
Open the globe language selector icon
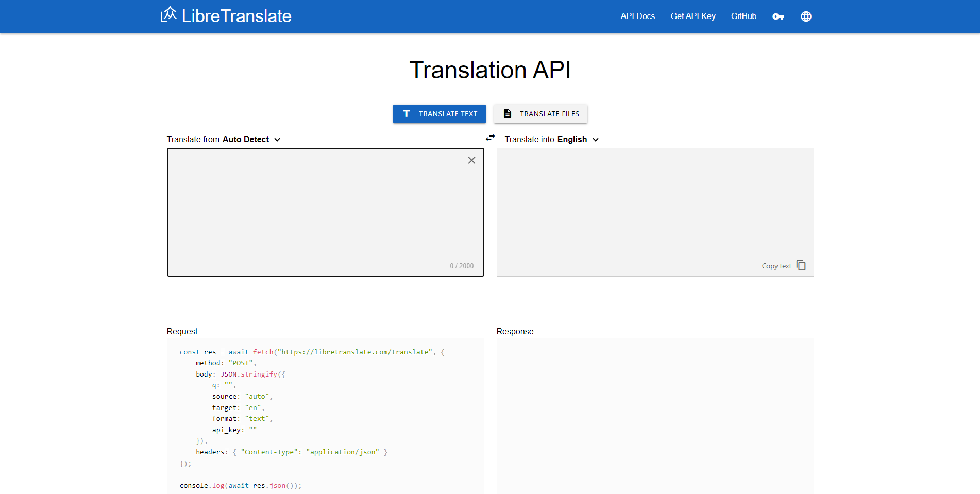(x=806, y=16)
